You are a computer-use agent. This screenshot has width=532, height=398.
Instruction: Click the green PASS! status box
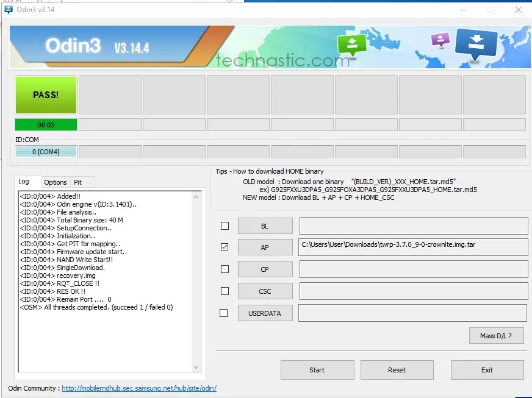[x=46, y=95]
